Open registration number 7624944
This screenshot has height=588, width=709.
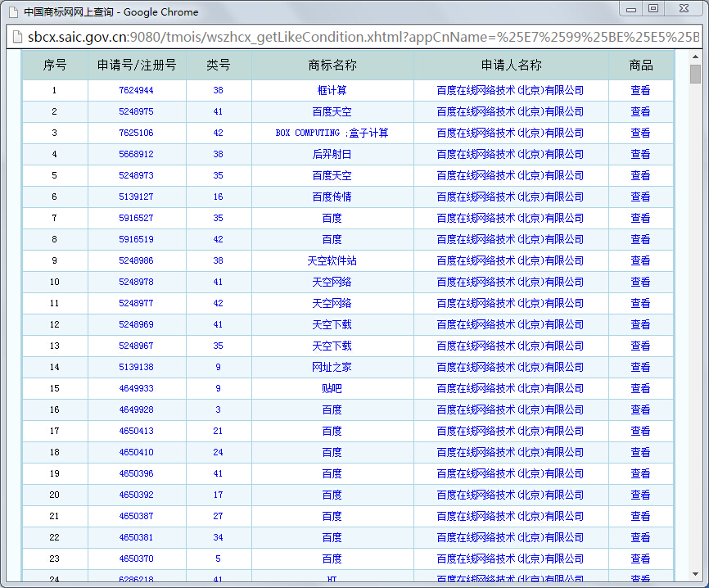(136, 90)
